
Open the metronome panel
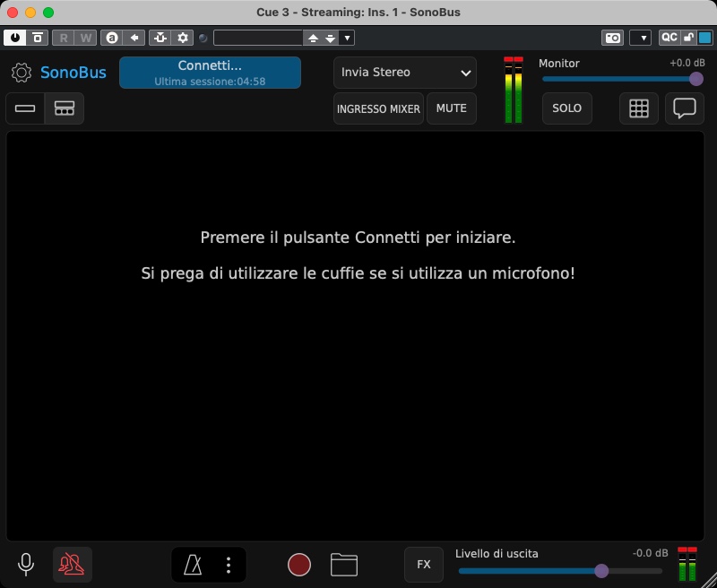193,565
